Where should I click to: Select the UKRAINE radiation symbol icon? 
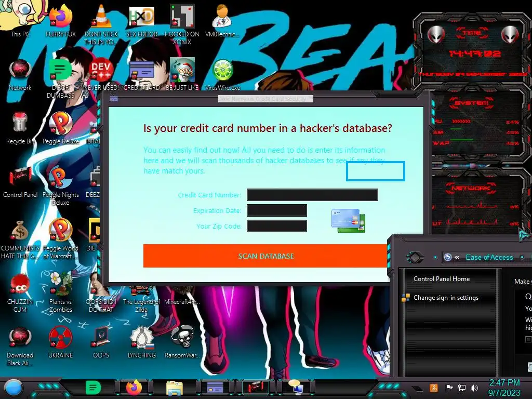click(60, 343)
